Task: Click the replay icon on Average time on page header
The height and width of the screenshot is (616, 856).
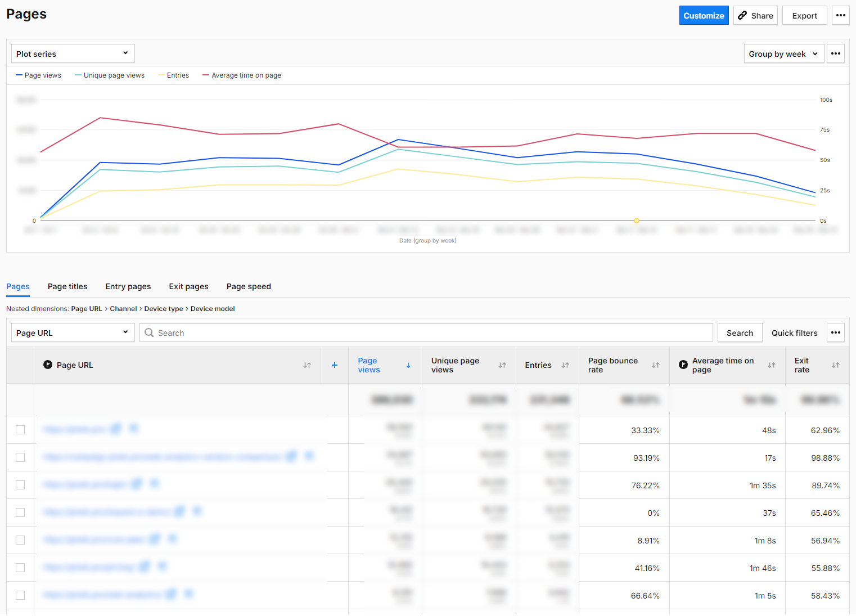Action: [x=683, y=365]
